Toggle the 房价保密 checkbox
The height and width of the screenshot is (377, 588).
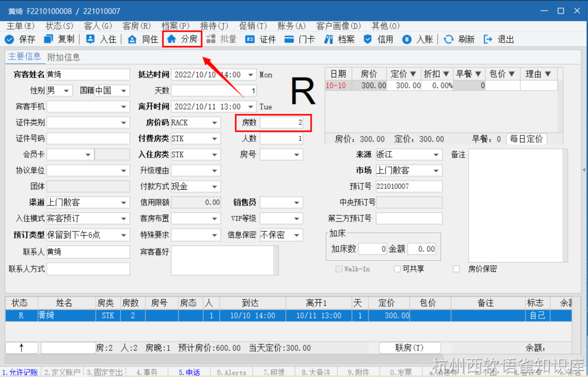tap(456, 269)
